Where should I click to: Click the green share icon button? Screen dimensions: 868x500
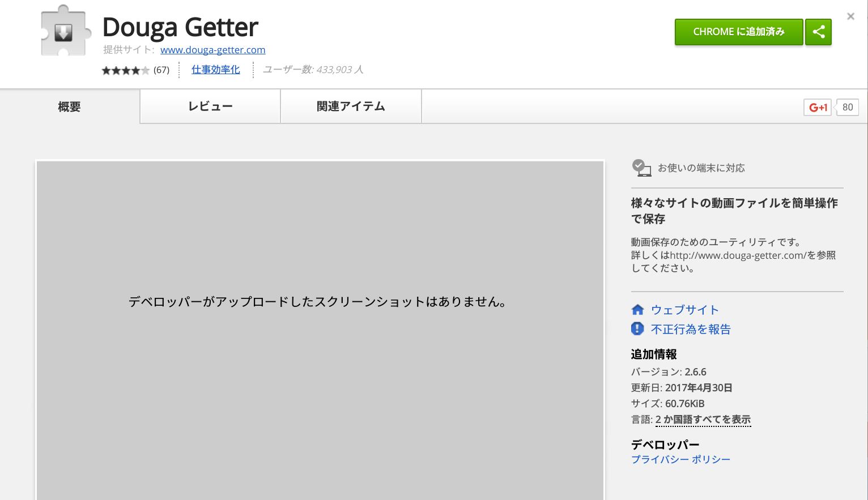pos(818,32)
